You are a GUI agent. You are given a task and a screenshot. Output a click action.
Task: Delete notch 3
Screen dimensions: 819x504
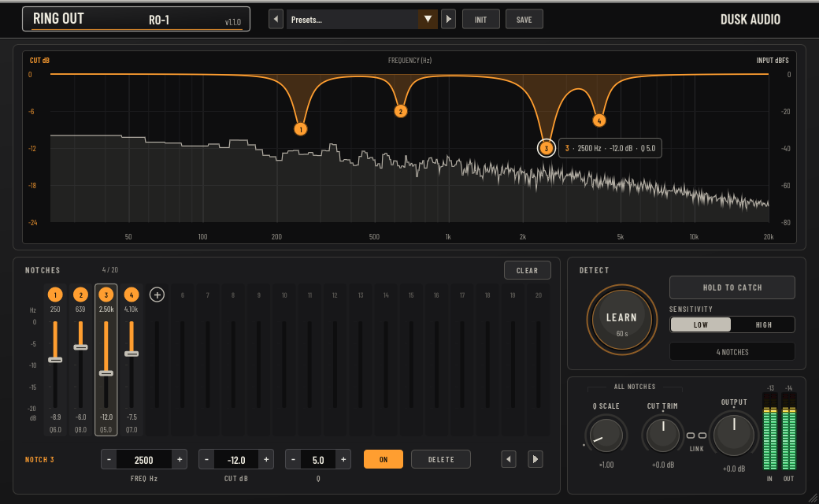pyautogui.click(x=441, y=460)
